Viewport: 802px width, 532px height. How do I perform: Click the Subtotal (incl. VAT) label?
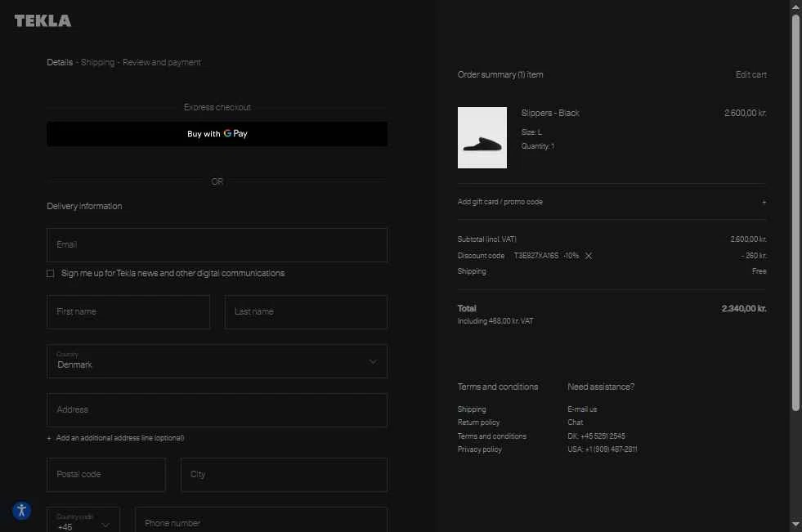[487, 239]
